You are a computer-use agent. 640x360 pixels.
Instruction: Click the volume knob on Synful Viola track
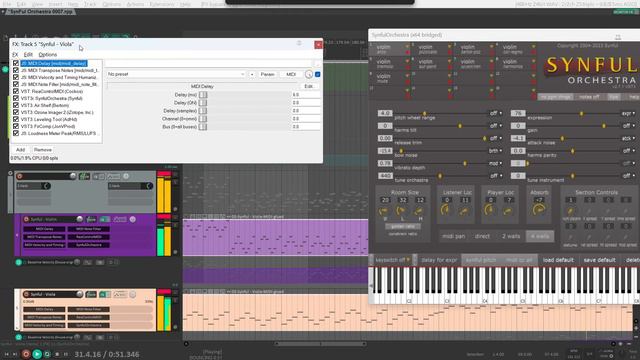(80, 294)
